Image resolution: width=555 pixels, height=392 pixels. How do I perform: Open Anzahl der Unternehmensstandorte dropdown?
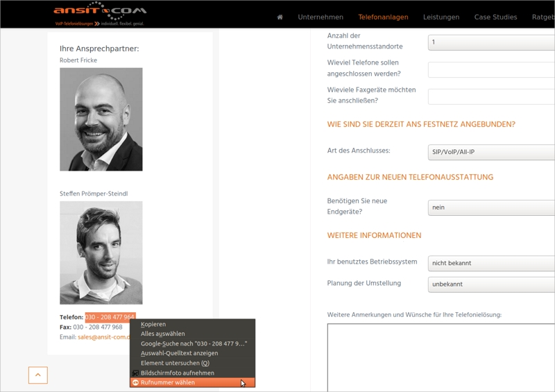(x=491, y=42)
